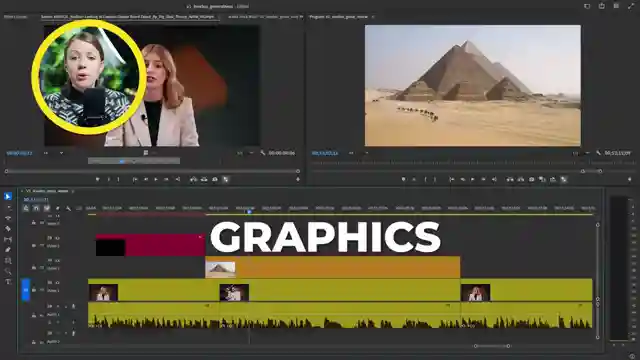Click Mark Out brace in Program monitor
Image resolution: width=640 pixels, height=360 pixels.
[435, 179]
